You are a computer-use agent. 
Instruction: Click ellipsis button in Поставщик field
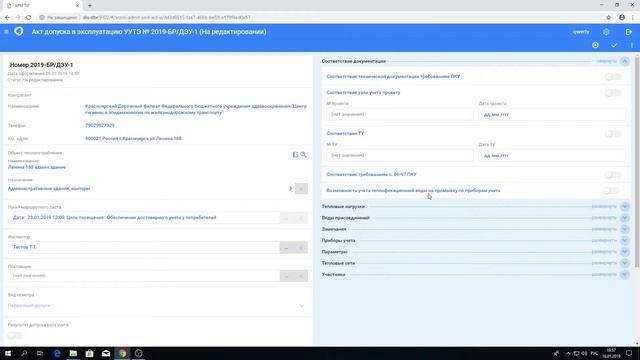pos(287,276)
